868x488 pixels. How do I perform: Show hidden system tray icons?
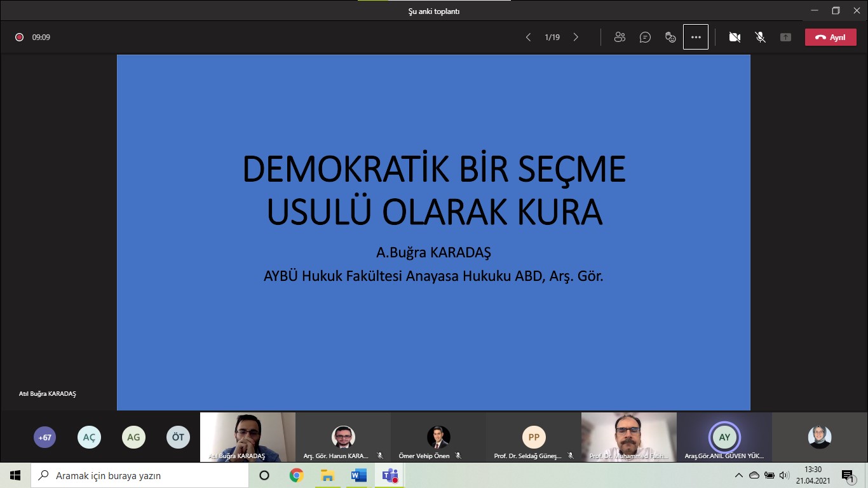739,475
